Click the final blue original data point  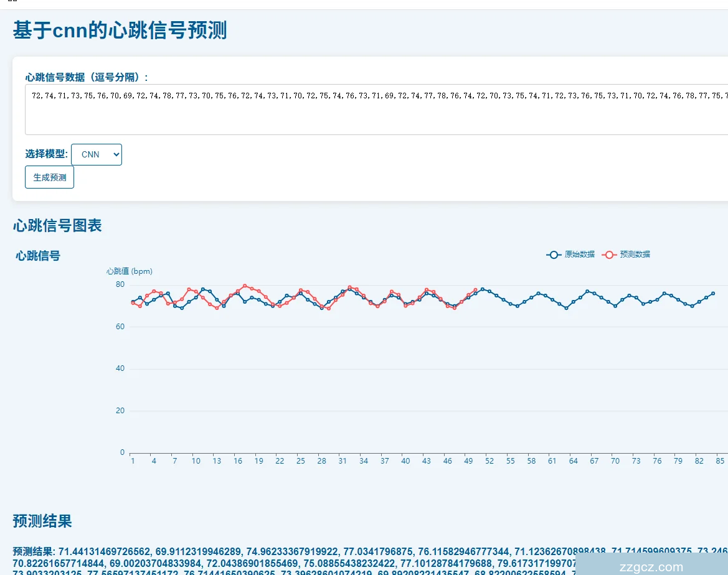tap(713, 293)
